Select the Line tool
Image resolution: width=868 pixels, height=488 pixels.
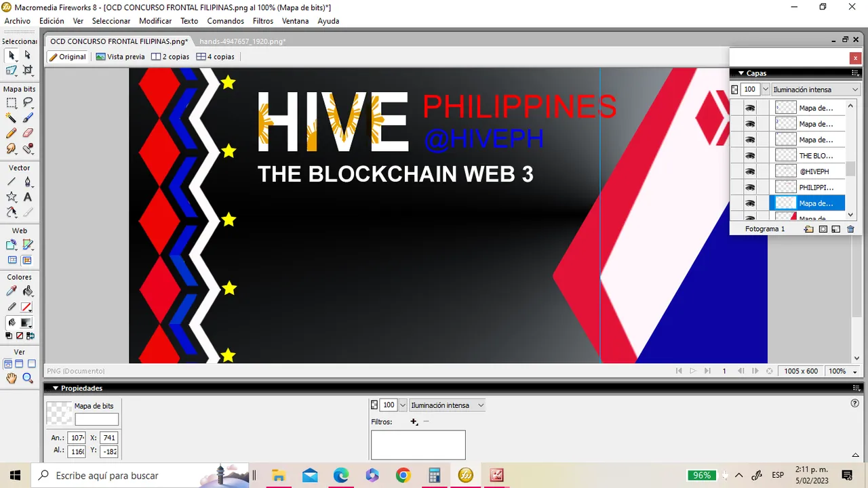tap(12, 182)
